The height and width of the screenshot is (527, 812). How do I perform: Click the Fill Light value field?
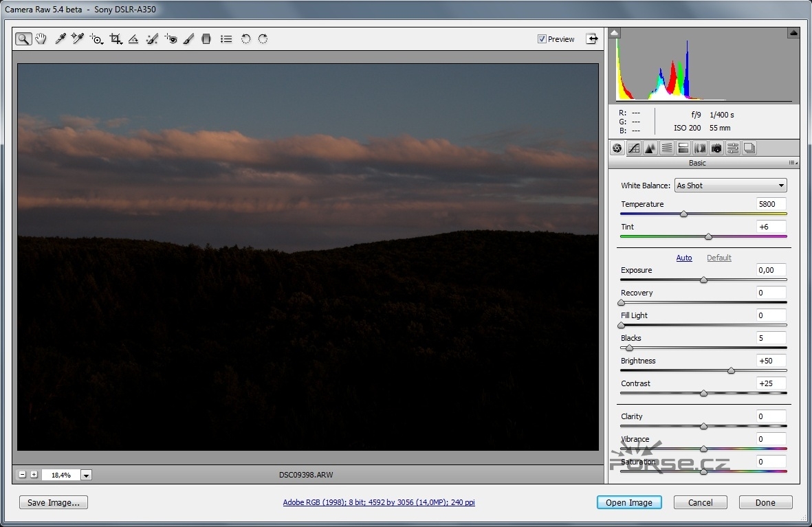(x=771, y=315)
